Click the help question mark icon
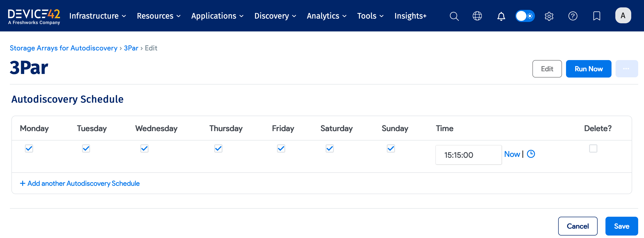Screen dimensions: 644x238 pyautogui.click(x=573, y=16)
